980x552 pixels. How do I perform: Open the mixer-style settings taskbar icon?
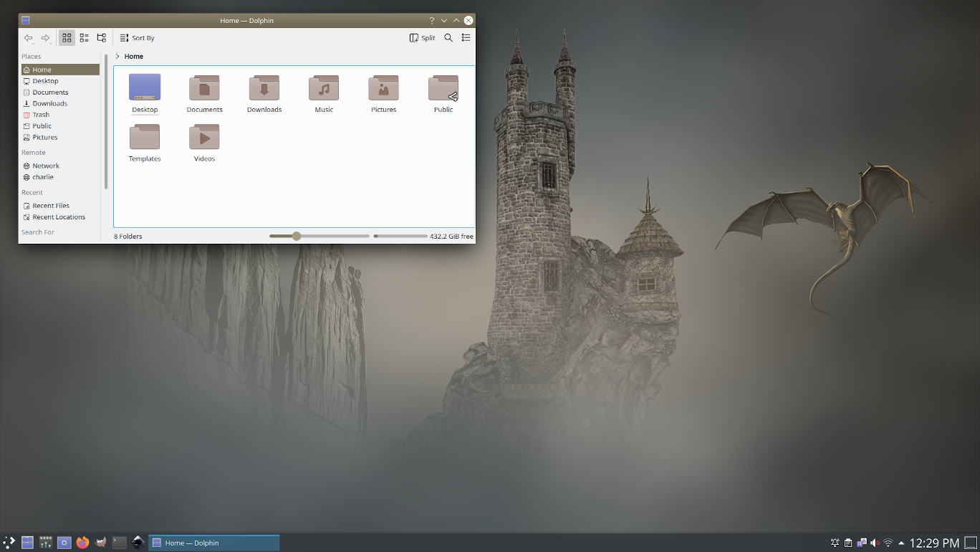pyautogui.click(x=46, y=543)
